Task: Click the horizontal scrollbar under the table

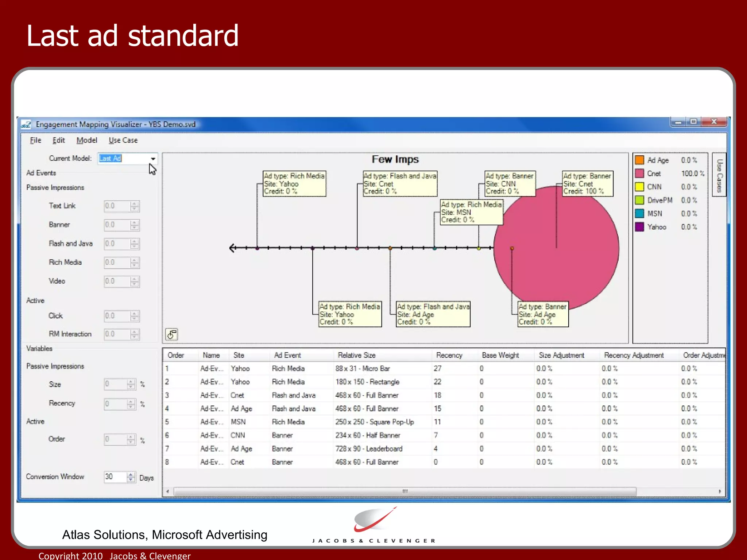Action: pos(405,491)
